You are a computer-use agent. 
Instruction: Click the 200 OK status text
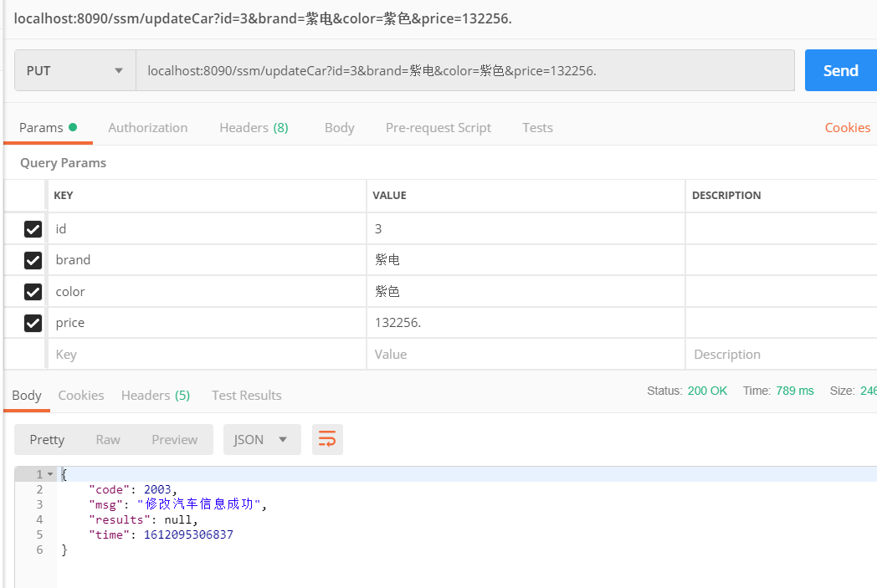(707, 391)
